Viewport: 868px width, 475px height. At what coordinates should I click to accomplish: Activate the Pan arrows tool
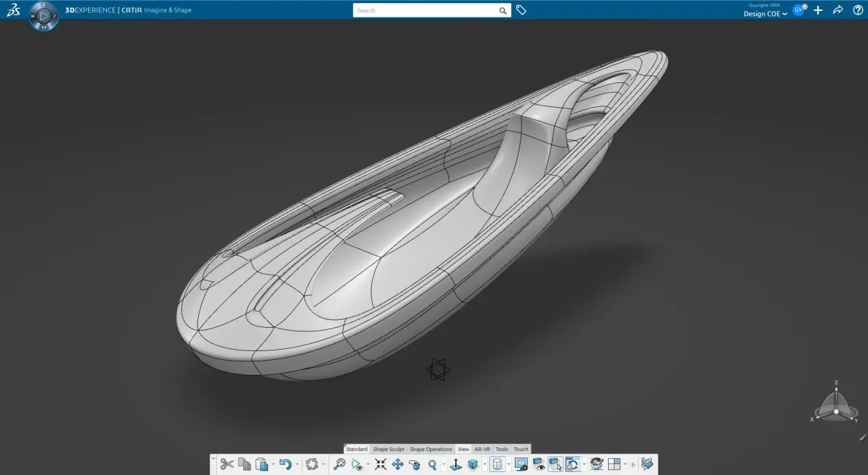pos(398,464)
